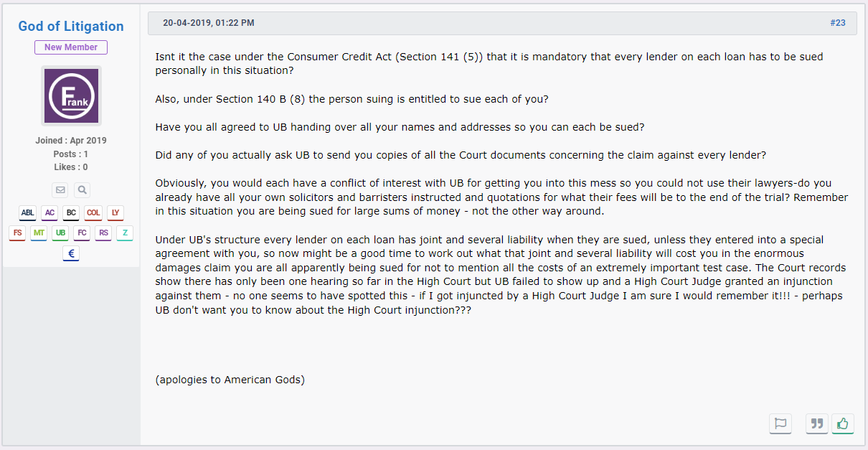The image size is (868, 450).
Task: Click the magnifier search posts icon
Action: click(x=82, y=190)
